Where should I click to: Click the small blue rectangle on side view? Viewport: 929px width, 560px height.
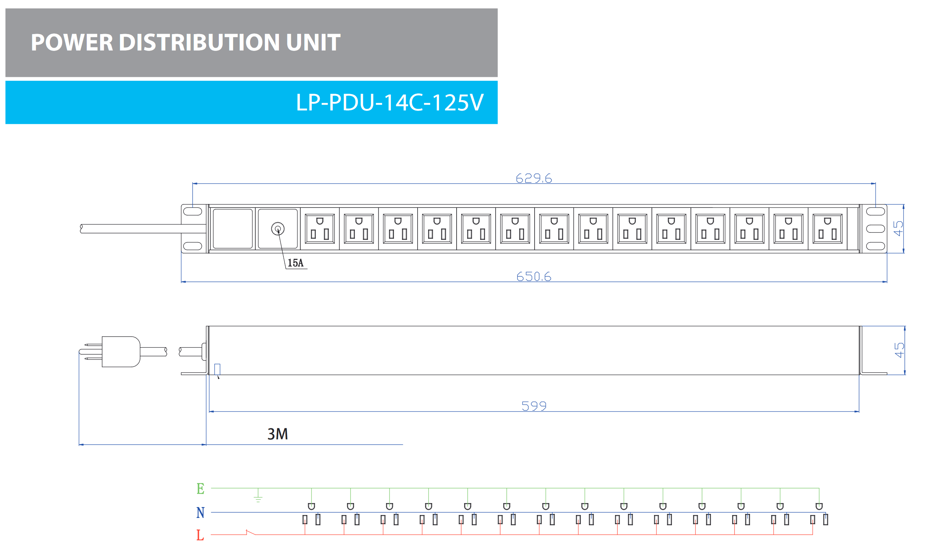coord(217,369)
